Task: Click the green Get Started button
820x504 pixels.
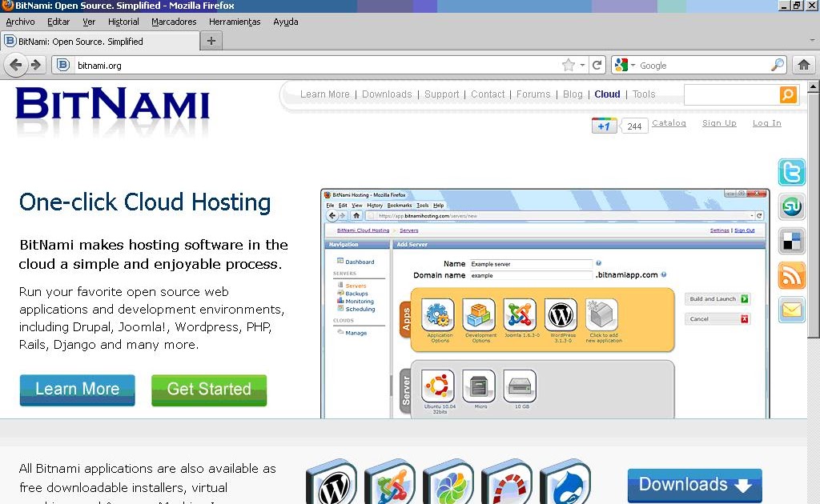Action: click(x=209, y=390)
